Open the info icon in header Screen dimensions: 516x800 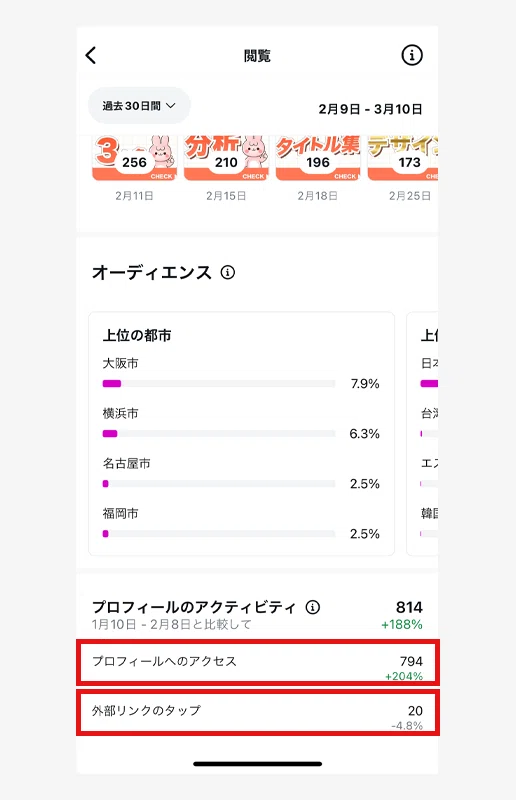[x=412, y=55]
